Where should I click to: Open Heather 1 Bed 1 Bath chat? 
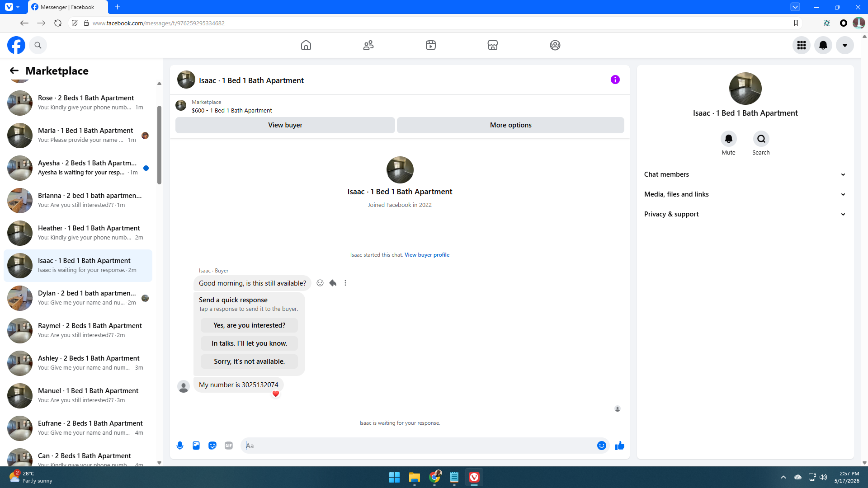[x=78, y=233]
